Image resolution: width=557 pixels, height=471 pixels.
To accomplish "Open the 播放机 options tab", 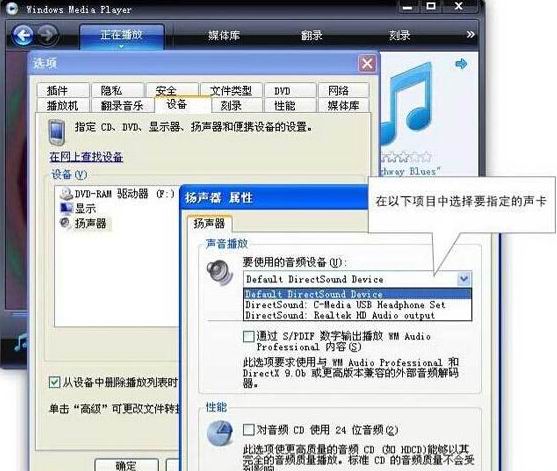I will click(63, 105).
